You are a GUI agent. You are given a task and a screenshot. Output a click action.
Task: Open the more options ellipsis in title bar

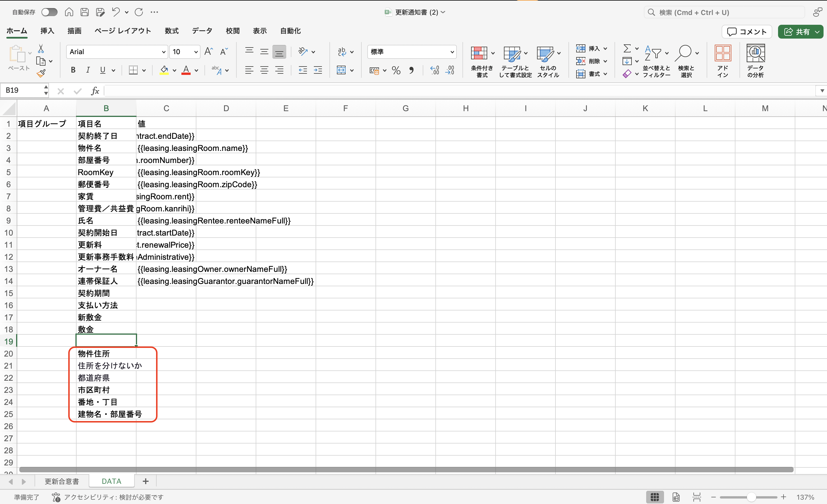click(x=154, y=12)
